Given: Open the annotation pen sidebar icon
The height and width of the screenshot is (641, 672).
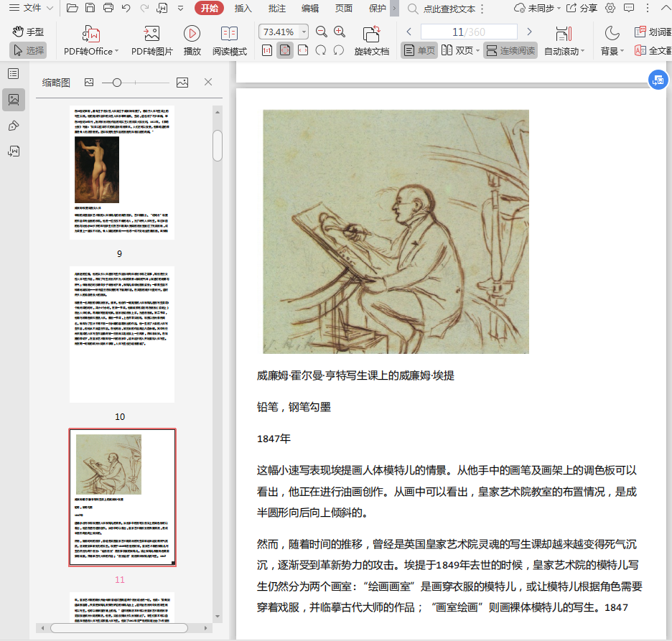Looking at the screenshot, I should 14,126.
